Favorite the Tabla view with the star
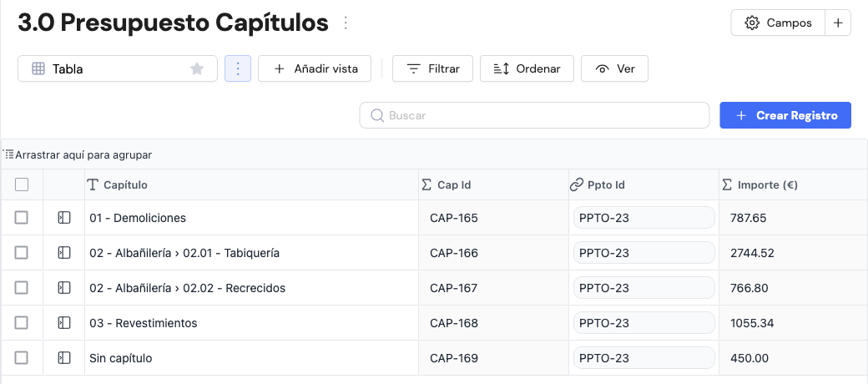Screen dimensions: 868x384 click(x=197, y=68)
